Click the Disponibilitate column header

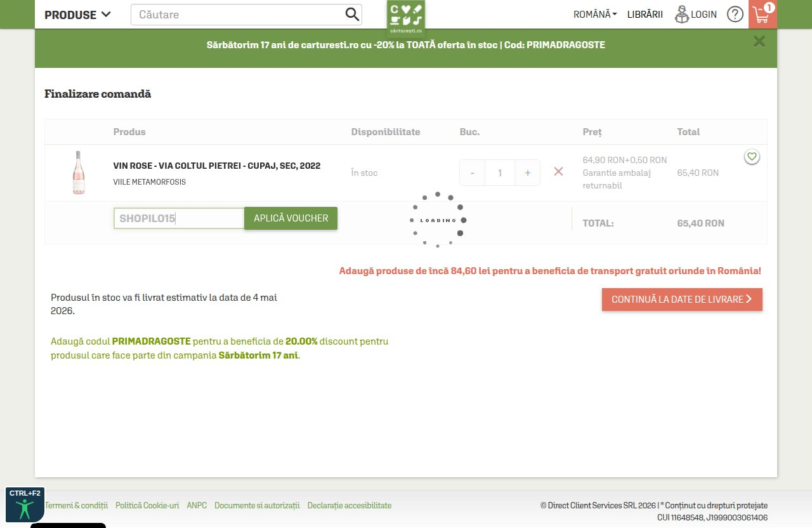(x=386, y=132)
